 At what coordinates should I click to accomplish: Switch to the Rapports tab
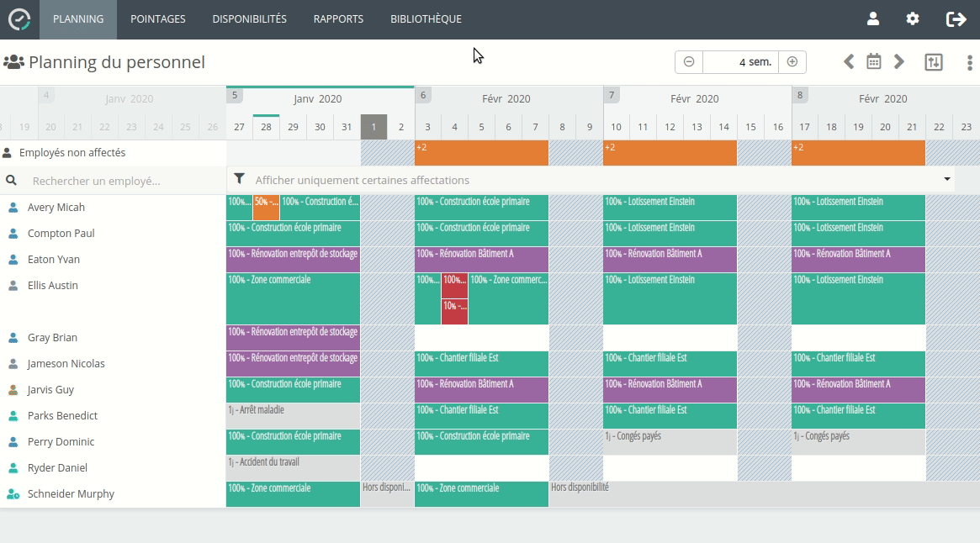338,19
